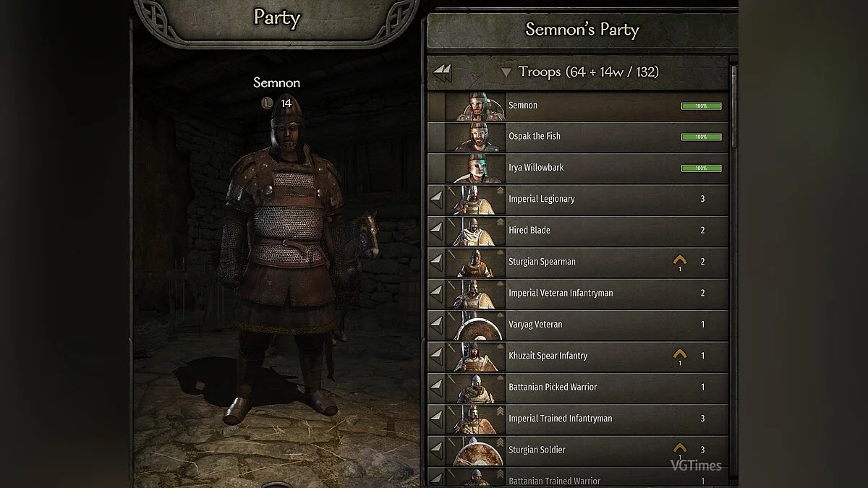Click the Party title tab

click(276, 18)
